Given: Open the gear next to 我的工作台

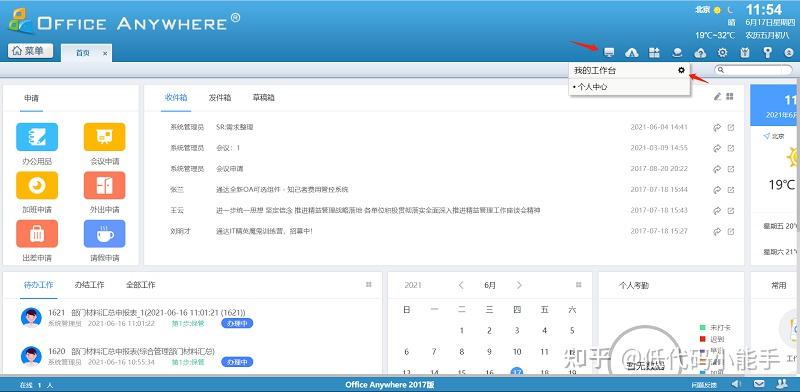Looking at the screenshot, I should [681, 70].
